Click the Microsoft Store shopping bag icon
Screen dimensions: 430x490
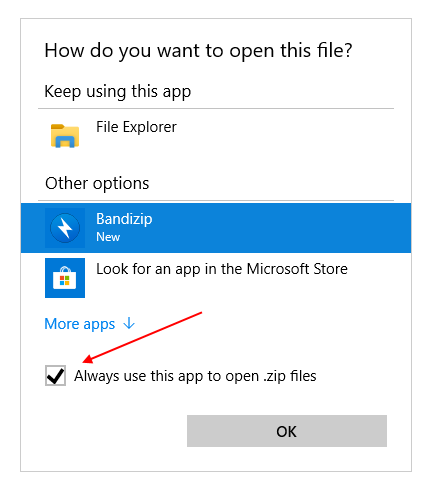(65, 278)
